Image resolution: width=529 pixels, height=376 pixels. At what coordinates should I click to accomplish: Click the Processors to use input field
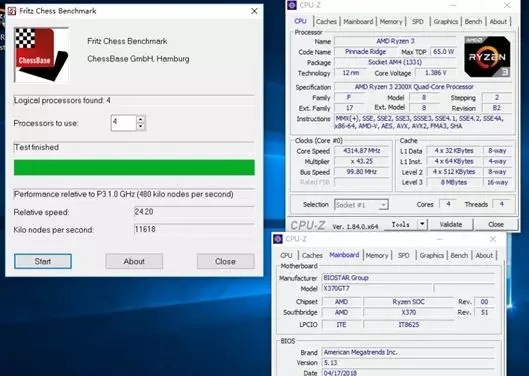pos(123,123)
